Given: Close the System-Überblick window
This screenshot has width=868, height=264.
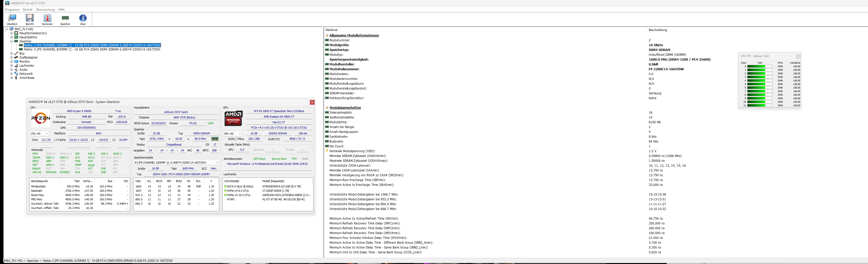Looking at the screenshot, I should click(x=312, y=102).
